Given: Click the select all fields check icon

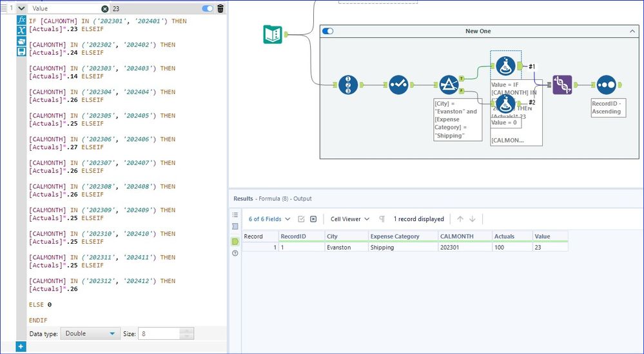Looking at the screenshot, I should coord(301,219).
